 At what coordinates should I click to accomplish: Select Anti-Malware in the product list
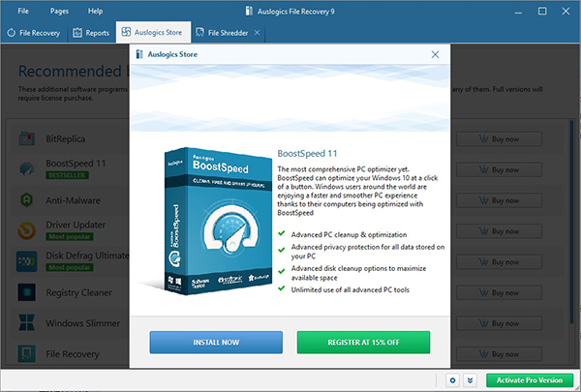tap(73, 200)
